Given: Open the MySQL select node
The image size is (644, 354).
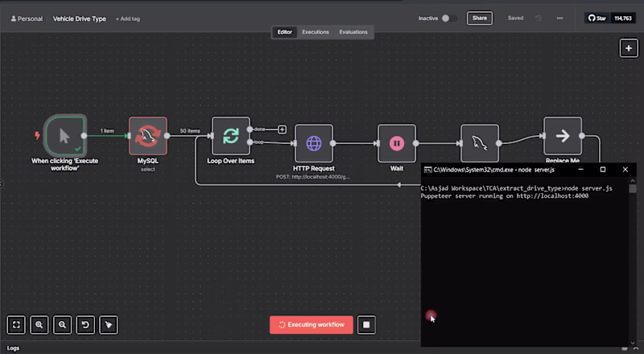Looking at the screenshot, I should coord(148,136).
